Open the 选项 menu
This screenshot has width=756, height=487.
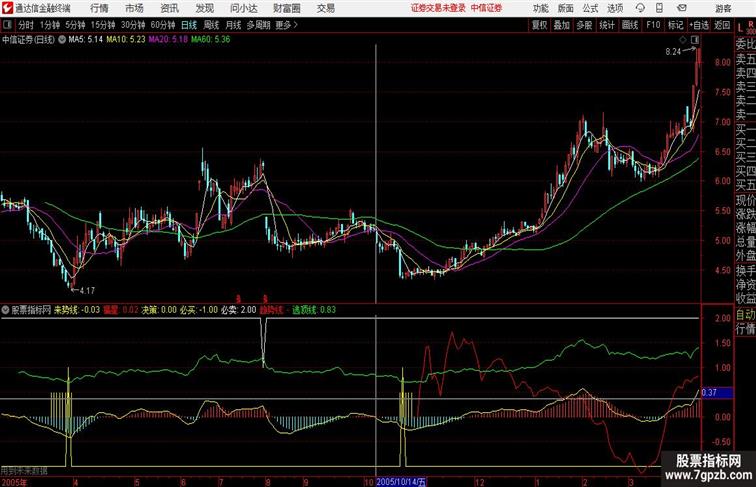[615, 8]
